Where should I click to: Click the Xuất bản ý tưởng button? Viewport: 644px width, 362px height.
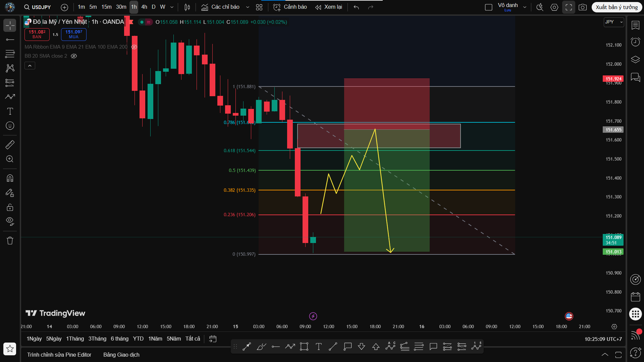[616, 7]
